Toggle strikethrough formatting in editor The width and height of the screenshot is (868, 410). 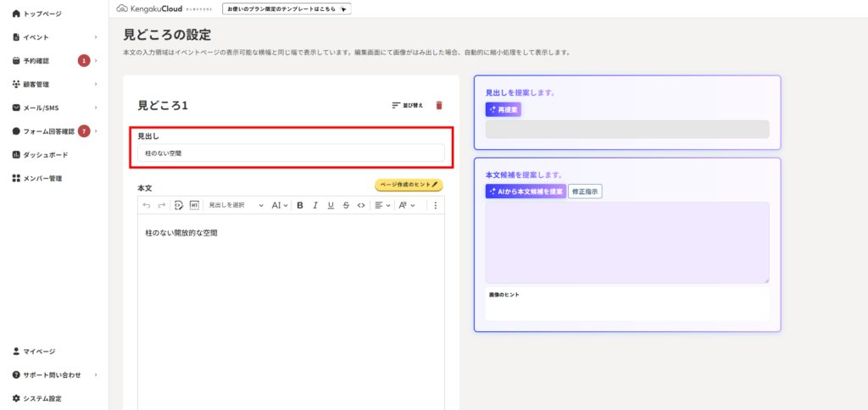346,205
